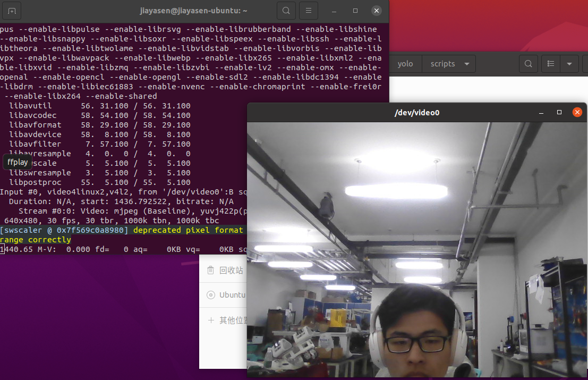Image resolution: width=588 pixels, height=380 pixels.
Task: Open the terminal hamburger menu
Action: pyautogui.click(x=309, y=11)
